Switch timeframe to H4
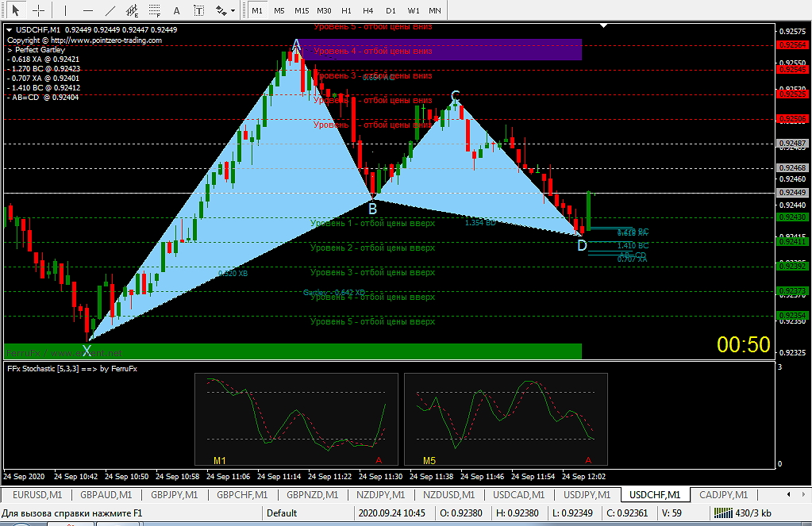 click(x=368, y=10)
